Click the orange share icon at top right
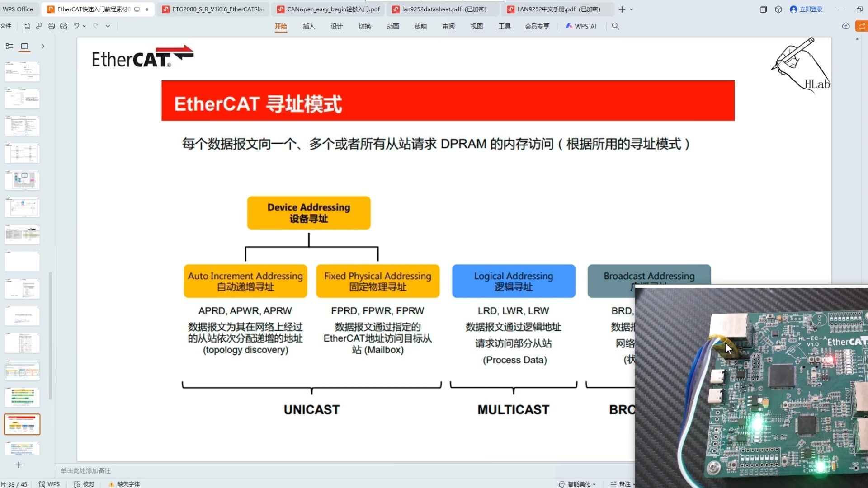Screen dimensions: 868x488 (x=862, y=26)
